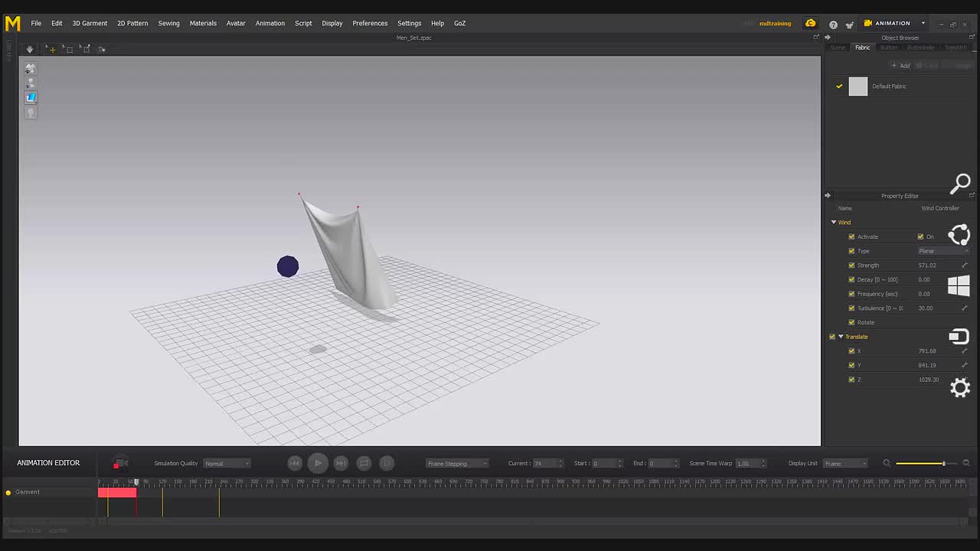The width and height of the screenshot is (980, 551).
Task: Open the Display Unit Frame dropdown
Action: tap(845, 463)
